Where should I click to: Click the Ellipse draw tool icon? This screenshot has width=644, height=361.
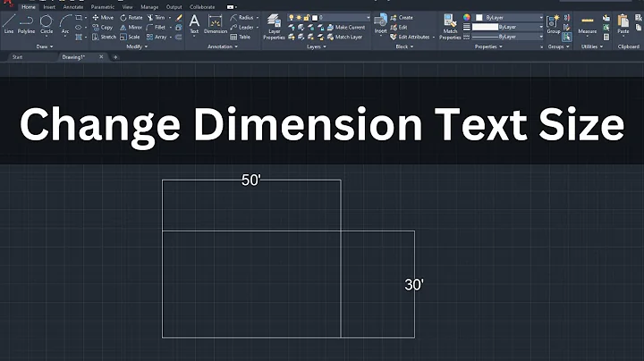79,28
